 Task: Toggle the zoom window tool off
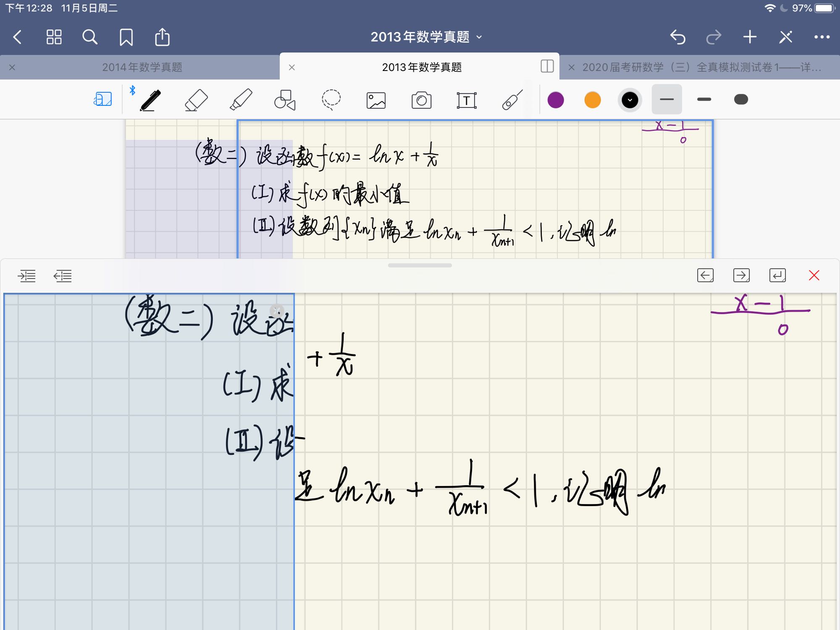tap(102, 100)
